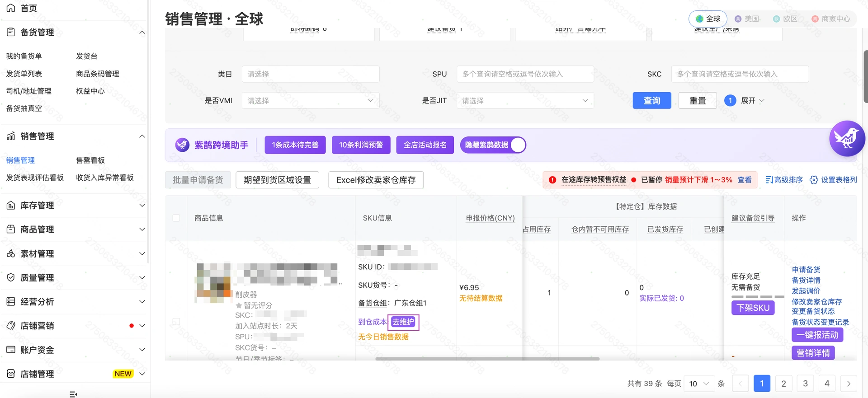Click the blue number 1 filter badge
Screen dimensions: 868x398
click(x=730, y=100)
